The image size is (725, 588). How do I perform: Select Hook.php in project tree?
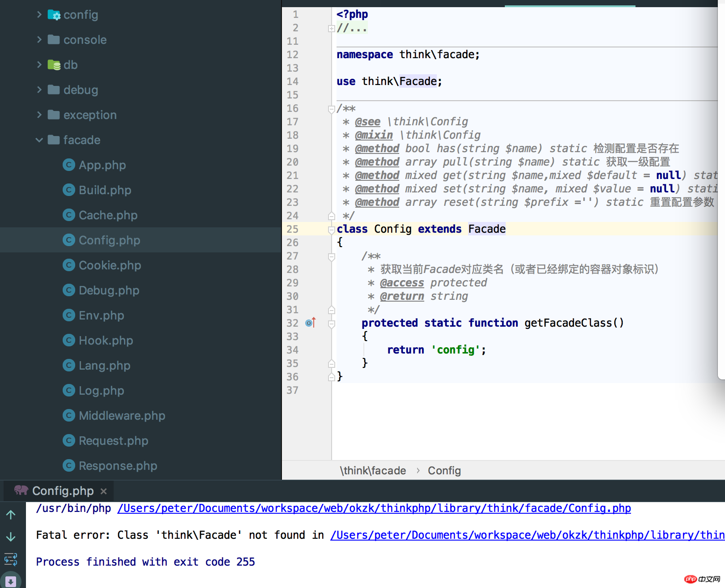coord(106,341)
